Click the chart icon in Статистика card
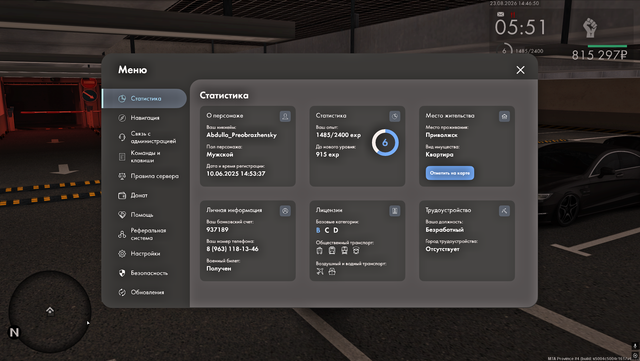The width and height of the screenshot is (640, 361). [x=394, y=116]
